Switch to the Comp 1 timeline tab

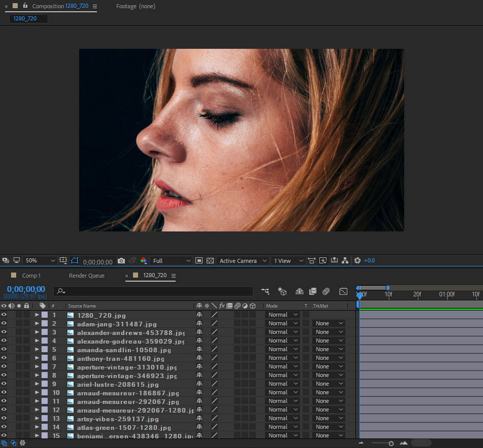(x=31, y=276)
